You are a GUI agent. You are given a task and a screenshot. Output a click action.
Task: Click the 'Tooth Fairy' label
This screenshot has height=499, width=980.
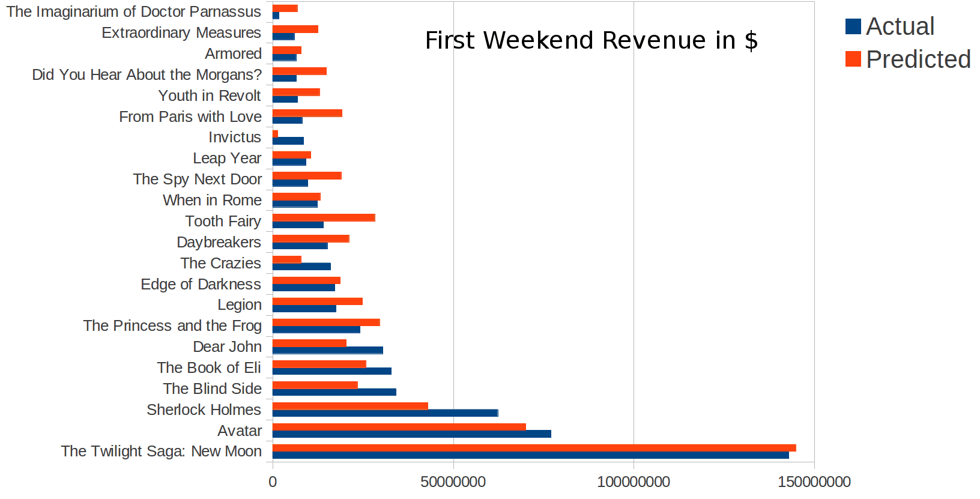point(223,221)
